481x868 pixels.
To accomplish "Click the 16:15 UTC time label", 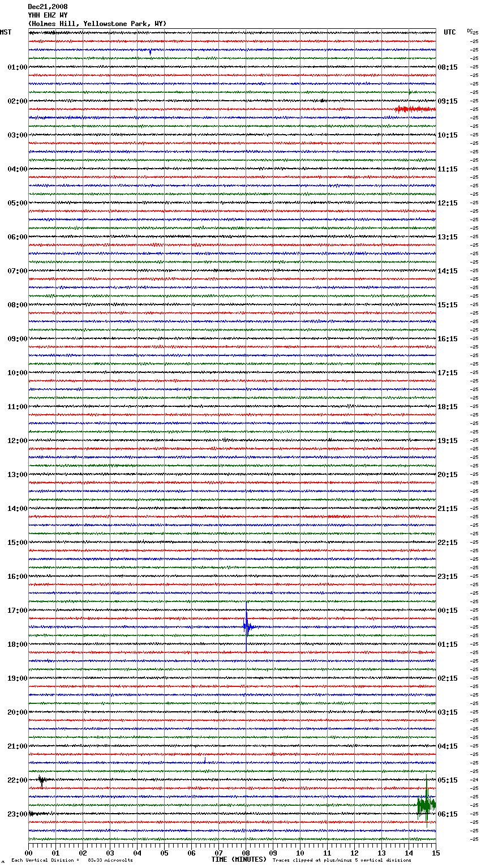I will click(x=448, y=339).
